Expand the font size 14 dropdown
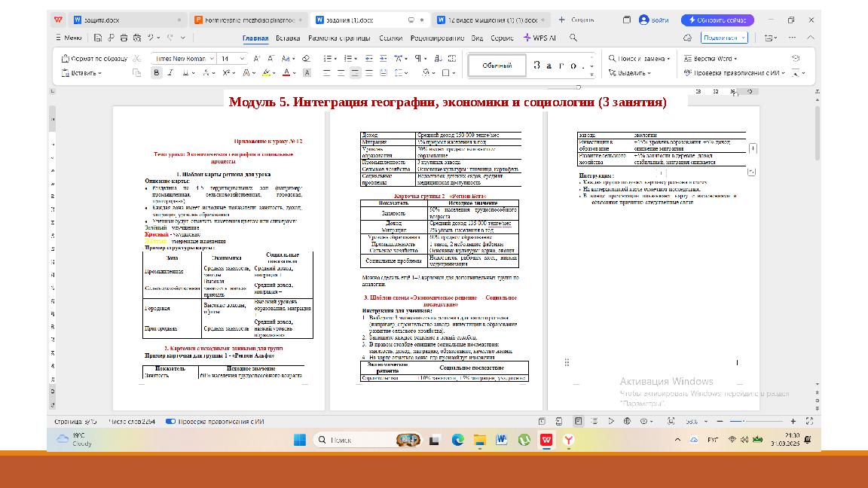The width and height of the screenshot is (868, 488). 234,58
